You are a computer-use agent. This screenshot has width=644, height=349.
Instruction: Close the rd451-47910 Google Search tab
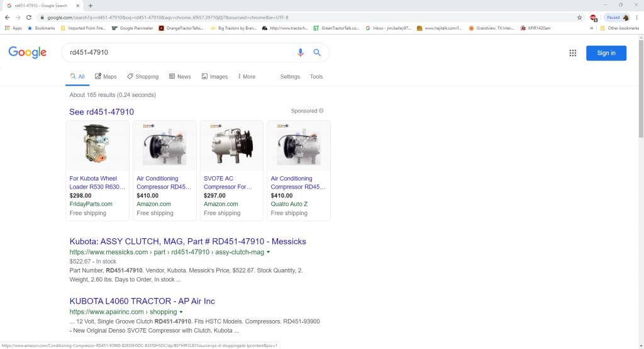point(77,6)
